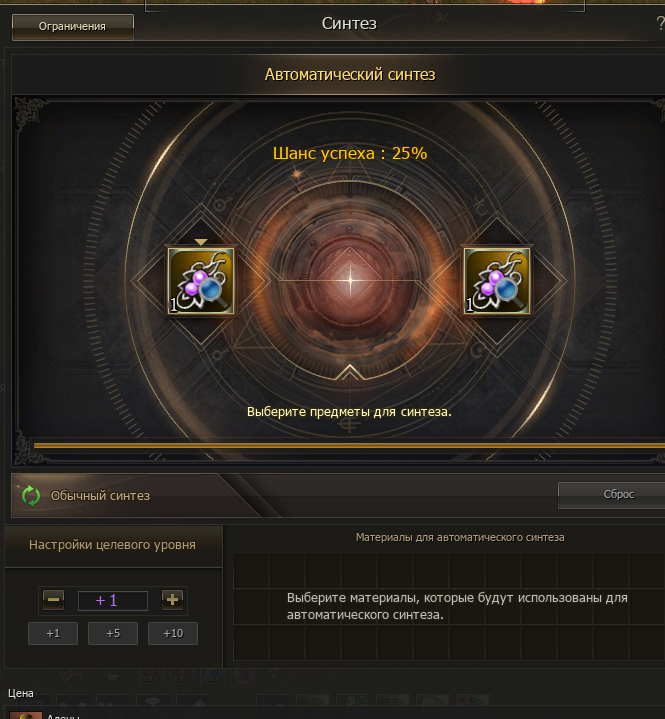Click the small triangle above left slot

(201, 242)
